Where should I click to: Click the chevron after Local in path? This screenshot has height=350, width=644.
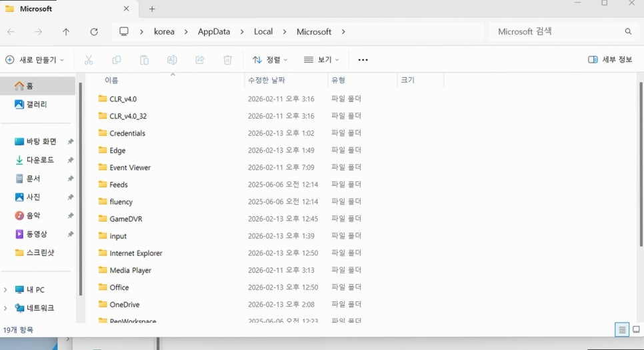coord(285,31)
